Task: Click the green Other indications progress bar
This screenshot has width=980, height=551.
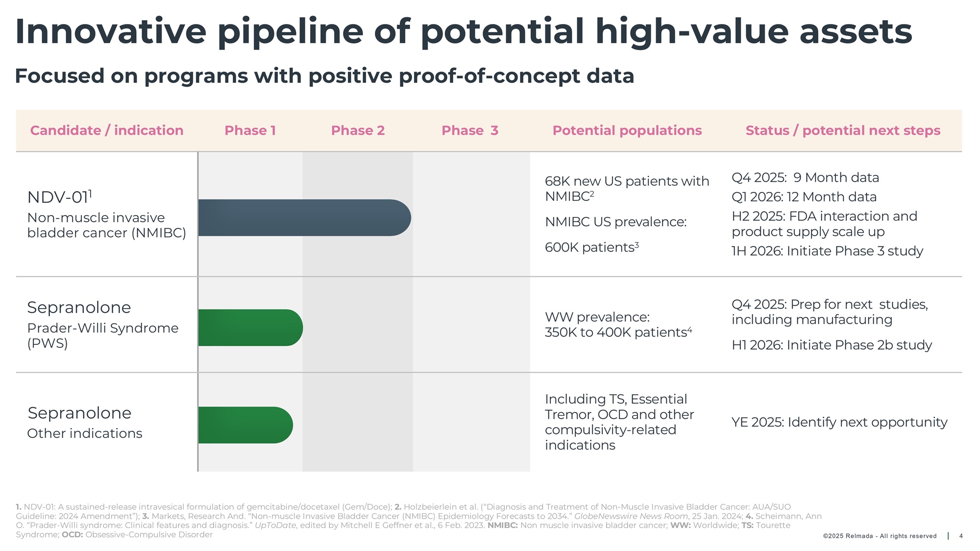Action: pos(245,425)
